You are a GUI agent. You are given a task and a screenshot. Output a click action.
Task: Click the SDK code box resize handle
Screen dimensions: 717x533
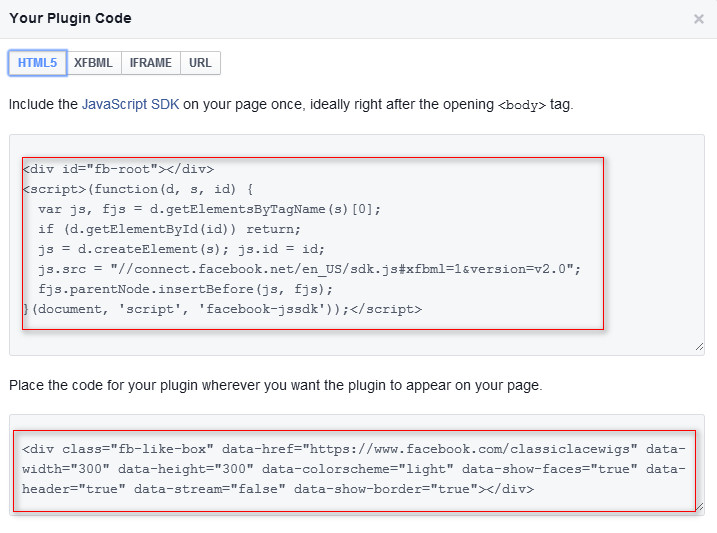pos(699,347)
